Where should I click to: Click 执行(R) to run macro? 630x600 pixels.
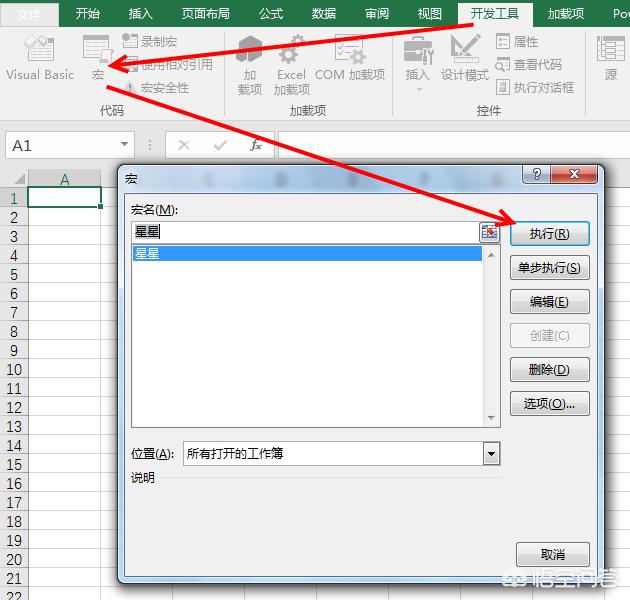pyautogui.click(x=550, y=233)
